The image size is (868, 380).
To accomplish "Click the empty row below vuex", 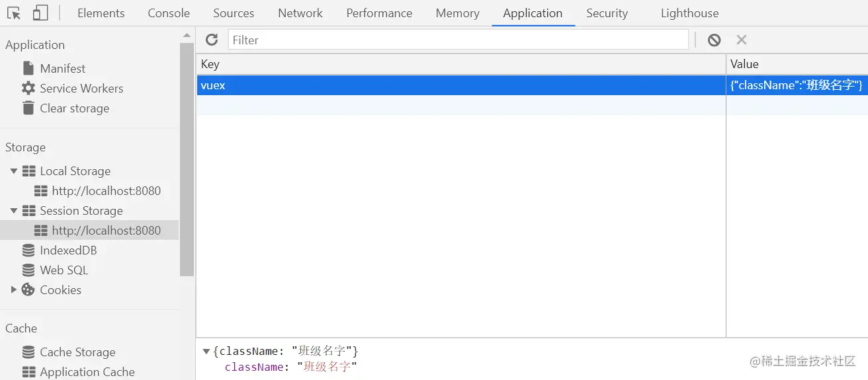I will click(532, 105).
